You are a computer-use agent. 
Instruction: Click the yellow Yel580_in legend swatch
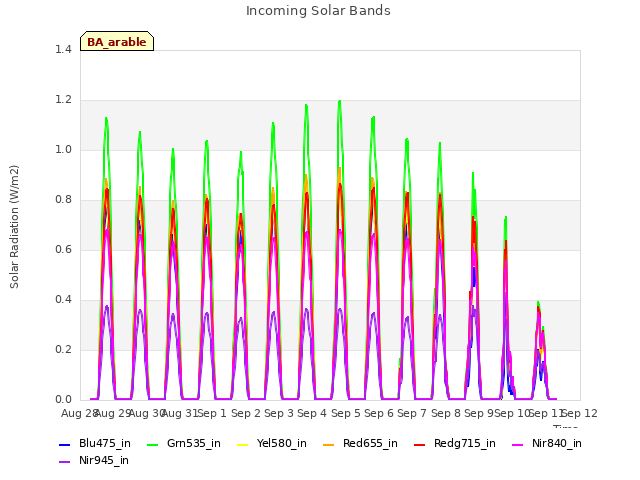click(x=242, y=444)
